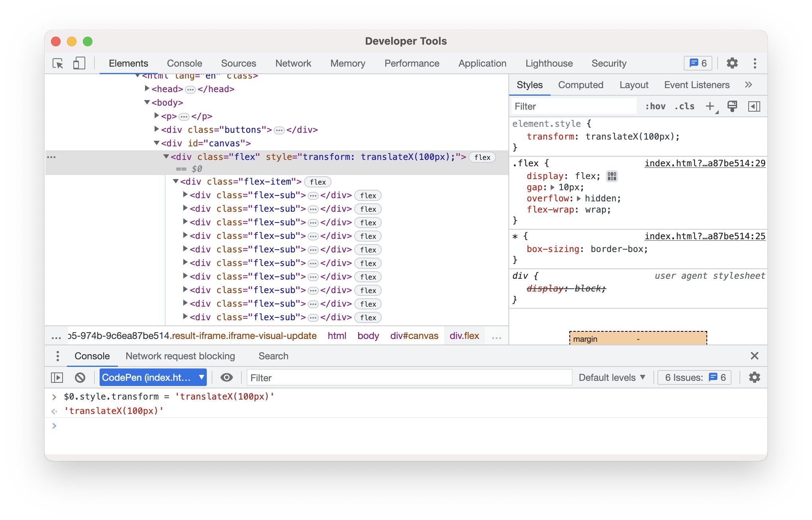812x520 pixels.
Task: Open index.html source link for * rule
Action: coord(705,236)
